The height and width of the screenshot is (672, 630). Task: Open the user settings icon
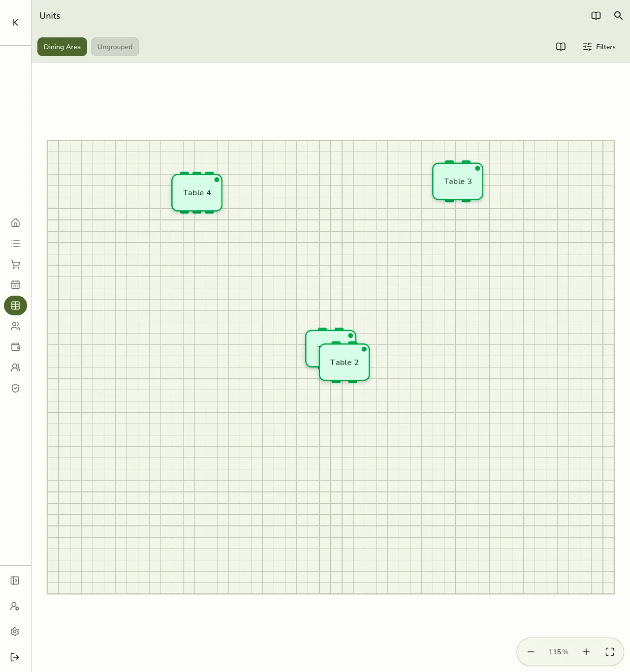pyautogui.click(x=15, y=606)
